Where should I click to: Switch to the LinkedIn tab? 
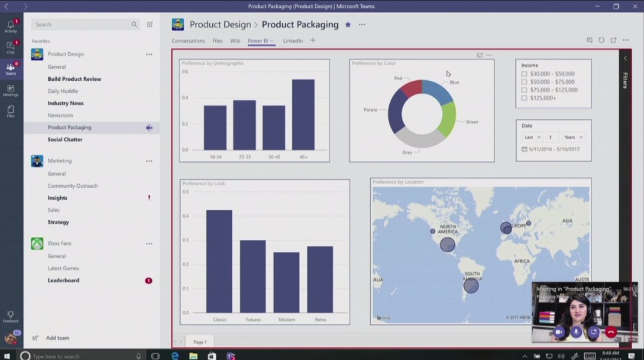(x=293, y=41)
